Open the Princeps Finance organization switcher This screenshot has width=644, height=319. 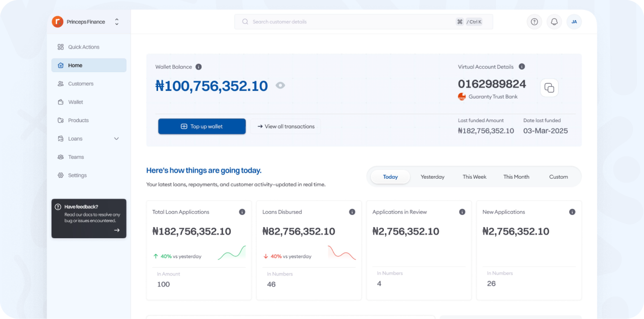(117, 22)
